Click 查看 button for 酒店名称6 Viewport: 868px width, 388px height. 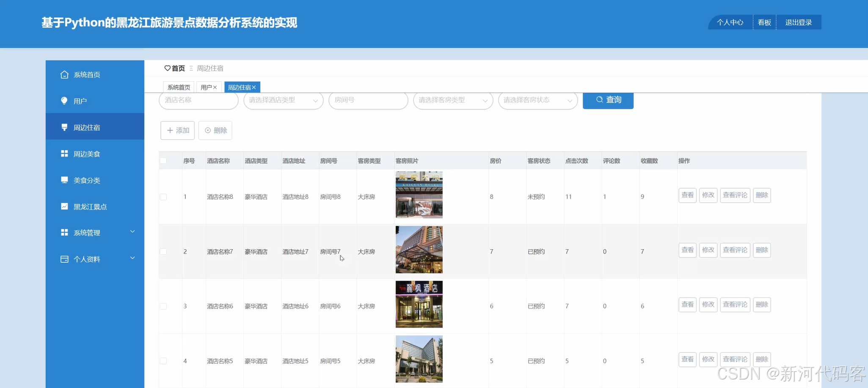coord(688,305)
